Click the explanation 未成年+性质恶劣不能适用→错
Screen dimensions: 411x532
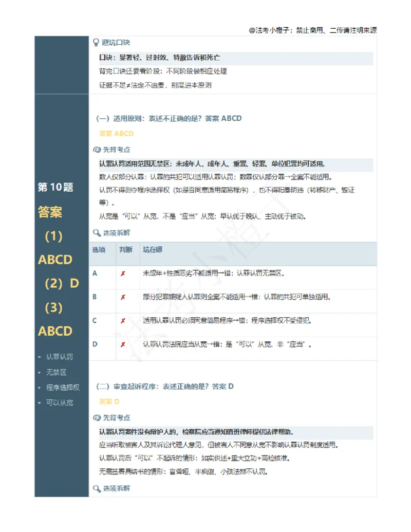click(x=213, y=273)
